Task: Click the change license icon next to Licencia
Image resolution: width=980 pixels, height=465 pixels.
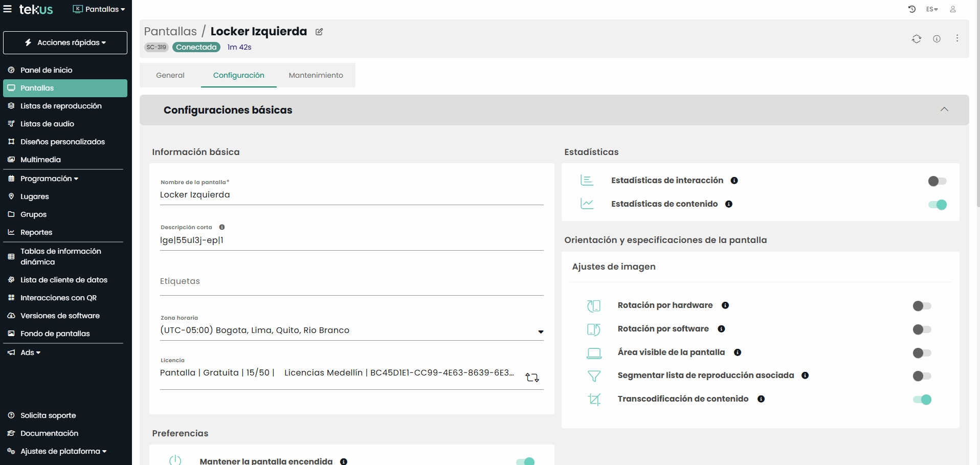Action: click(532, 378)
